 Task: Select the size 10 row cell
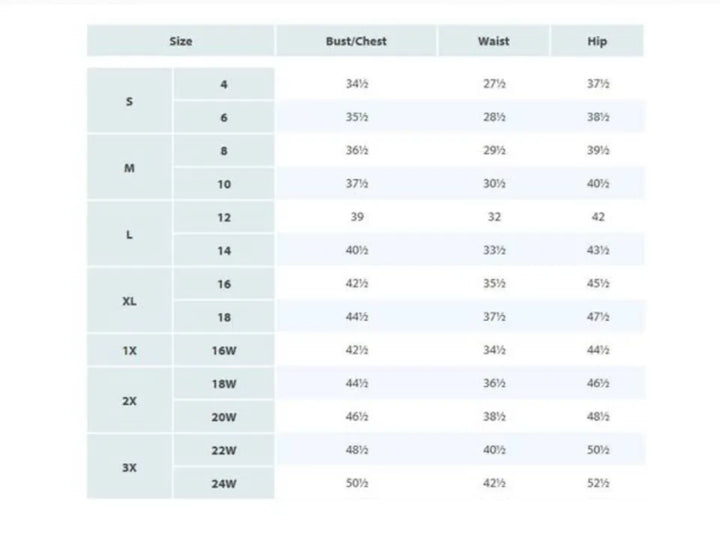[x=224, y=184]
